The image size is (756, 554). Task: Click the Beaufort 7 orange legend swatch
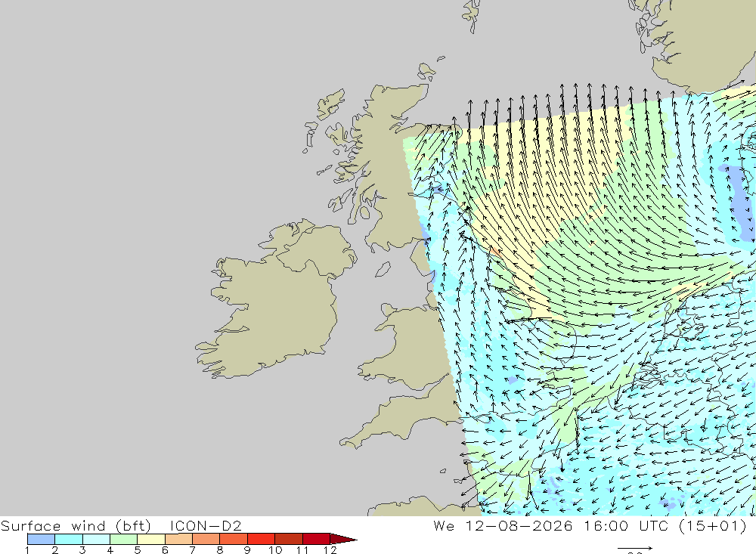tap(206, 539)
